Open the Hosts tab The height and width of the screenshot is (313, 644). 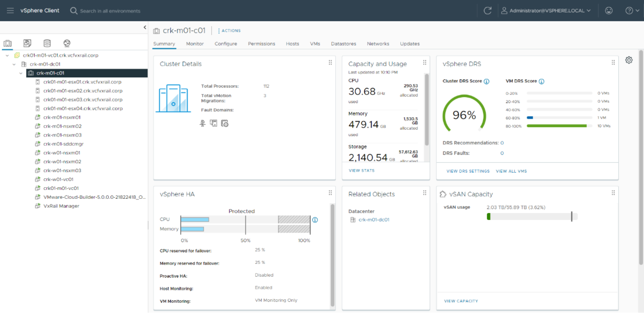coord(292,44)
